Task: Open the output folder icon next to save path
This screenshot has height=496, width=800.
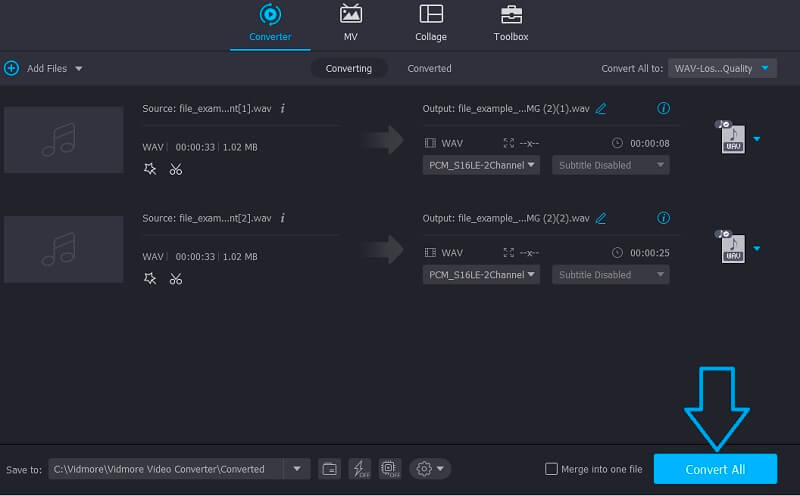Action: point(329,468)
